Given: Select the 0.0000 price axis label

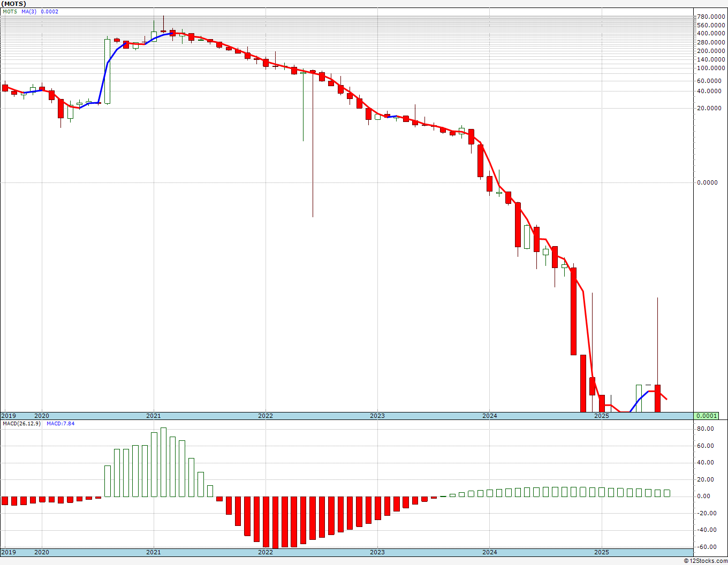Looking at the screenshot, I should coord(707,182).
